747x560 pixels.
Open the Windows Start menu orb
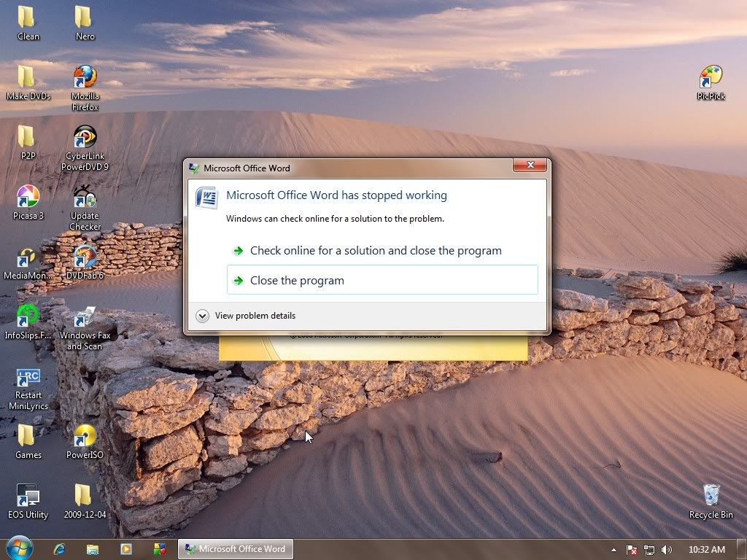(x=19, y=548)
